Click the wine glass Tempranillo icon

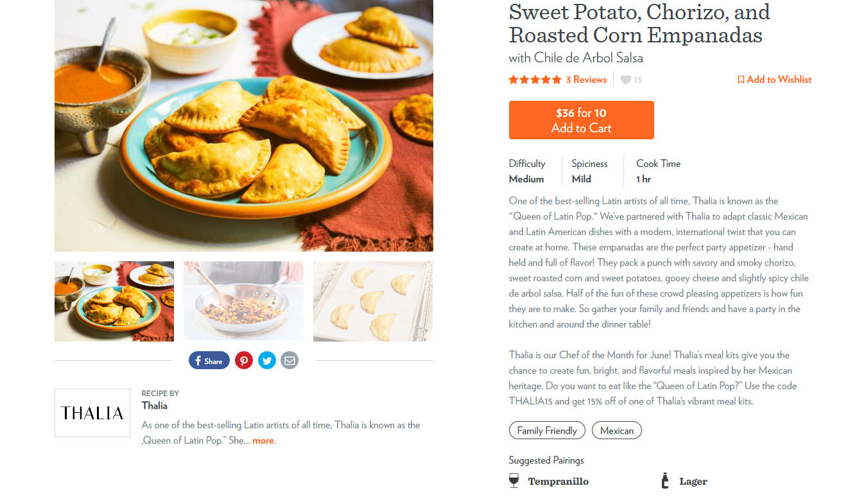click(x=514, y=481)
